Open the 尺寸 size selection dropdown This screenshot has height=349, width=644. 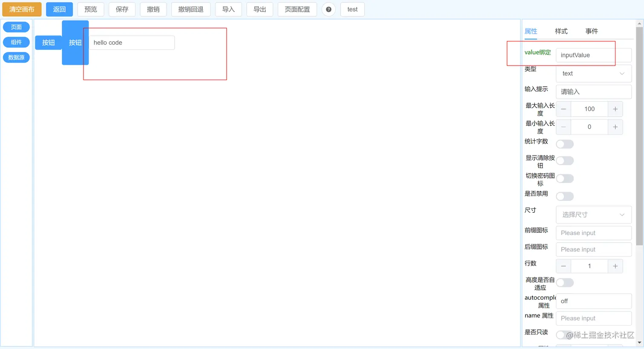click(x=593, y=215)
